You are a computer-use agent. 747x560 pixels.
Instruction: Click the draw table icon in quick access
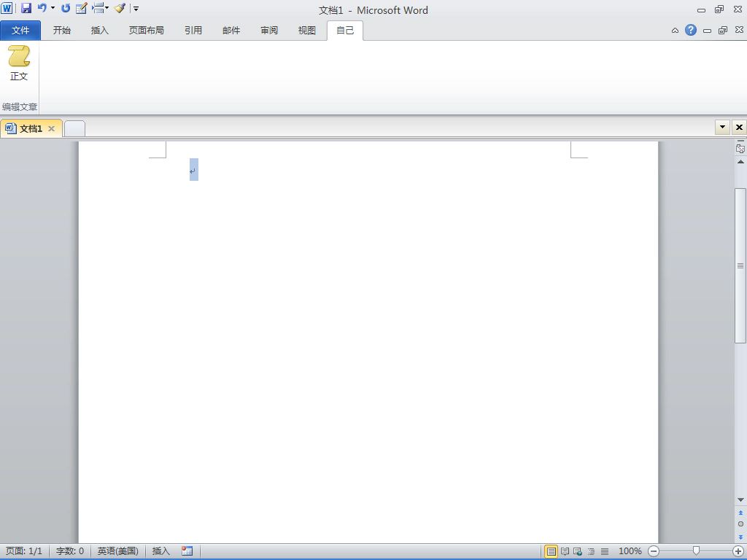(x=82, y=8)
